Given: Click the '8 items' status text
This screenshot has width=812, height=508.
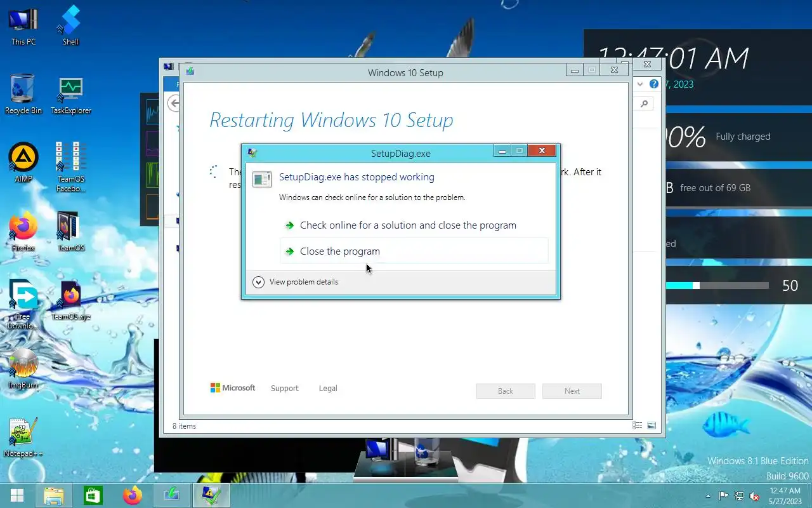Looking at the screenshot, I should [184, 426].
